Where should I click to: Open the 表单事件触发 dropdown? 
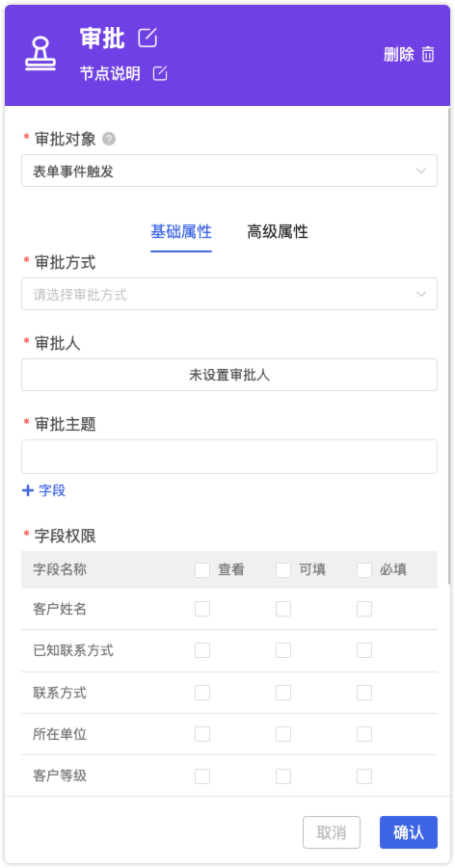(228, 171)
